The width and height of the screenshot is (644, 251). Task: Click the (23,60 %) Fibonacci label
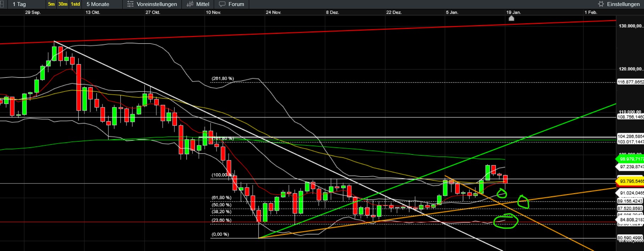[222, 220]
